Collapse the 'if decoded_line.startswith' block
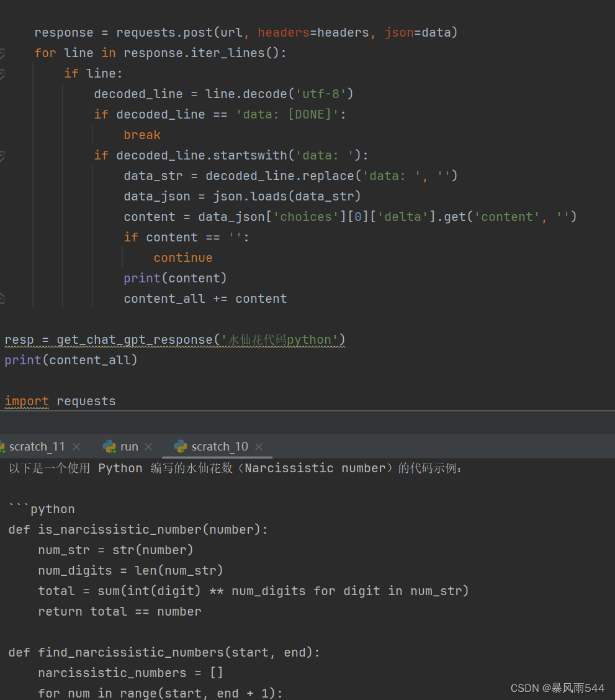This screenshot has height=700, width=615. tap(2, 156)
